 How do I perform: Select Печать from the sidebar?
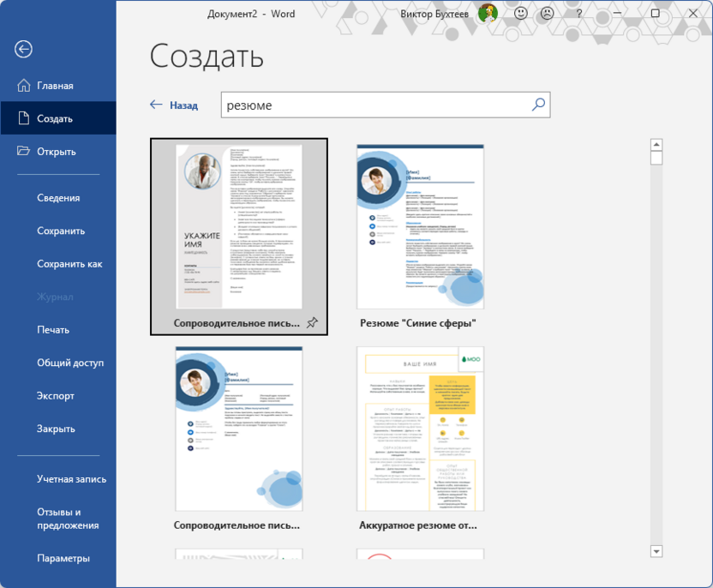point(54,329)
